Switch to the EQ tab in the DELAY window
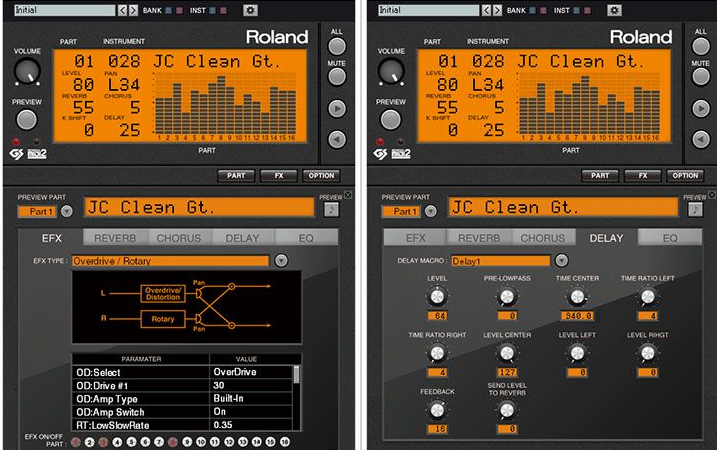717x450 pixels. pyautogui.click(x=670, y=238)
